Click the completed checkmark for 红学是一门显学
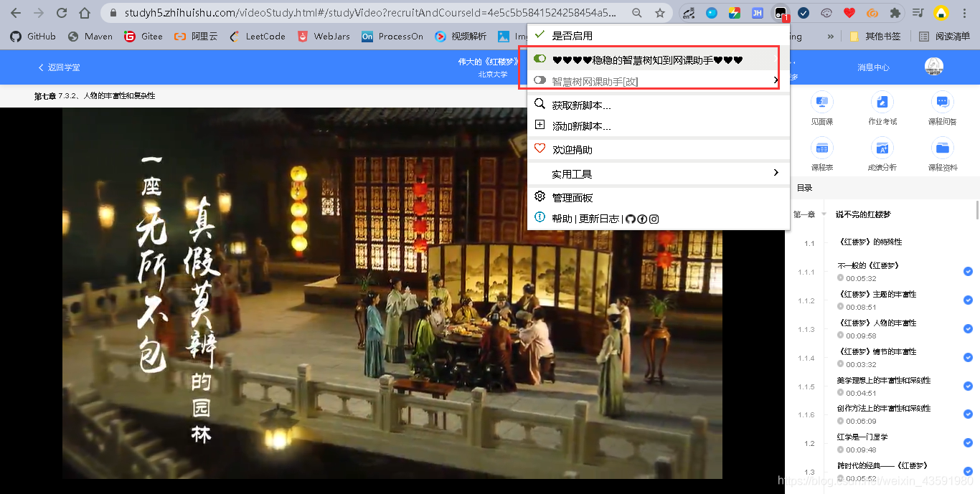 click(968, 442)
